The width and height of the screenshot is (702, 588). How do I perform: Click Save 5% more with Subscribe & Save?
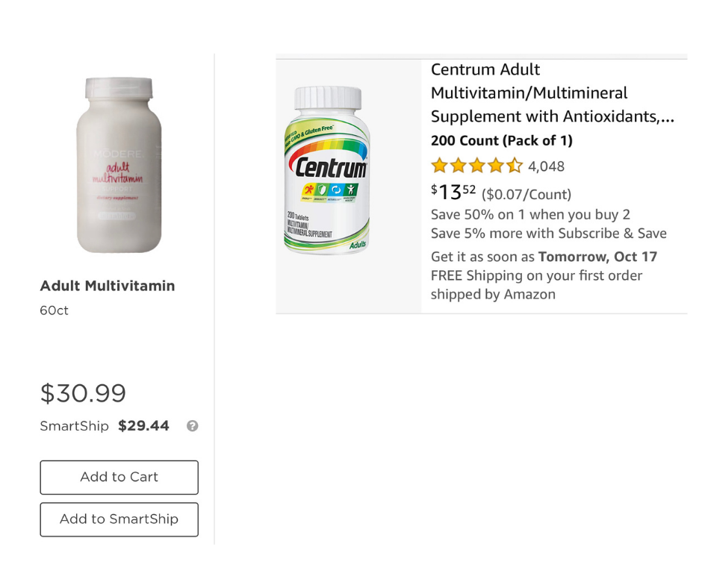click(x=549, y=234)
